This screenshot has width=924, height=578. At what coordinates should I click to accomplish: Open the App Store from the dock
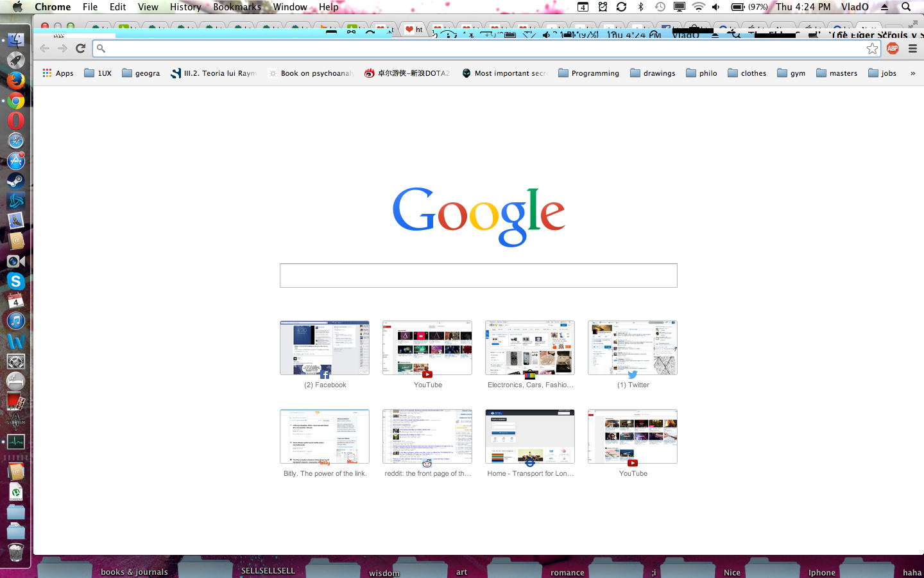point(15,161)
